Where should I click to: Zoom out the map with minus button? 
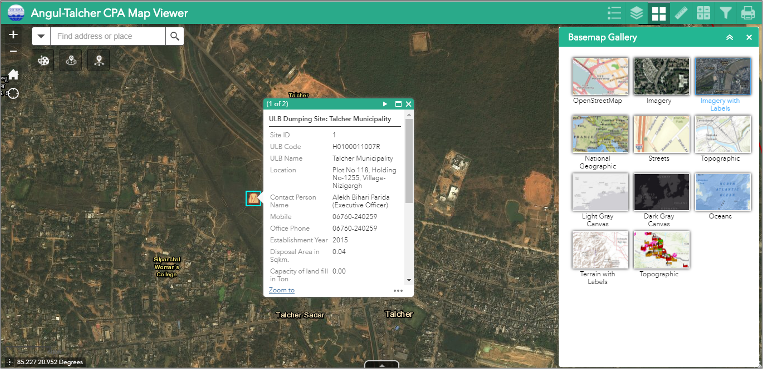pos(13,51)
